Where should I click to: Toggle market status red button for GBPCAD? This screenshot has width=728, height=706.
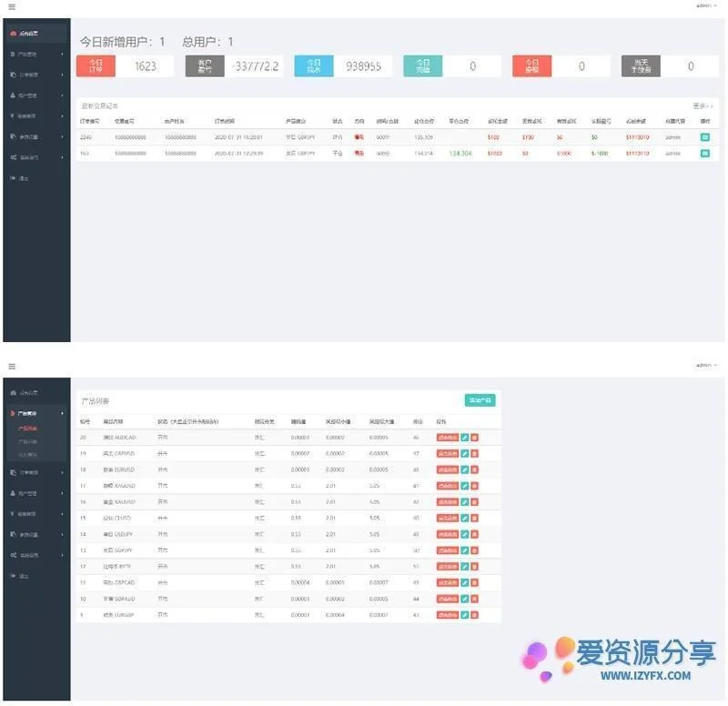coord(447,581)
